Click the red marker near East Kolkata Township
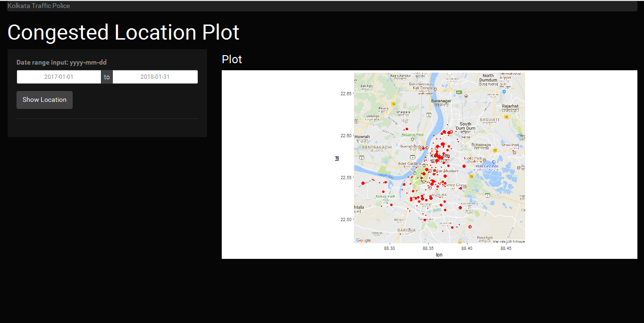644x323 pixels. (x=460, y=207)
